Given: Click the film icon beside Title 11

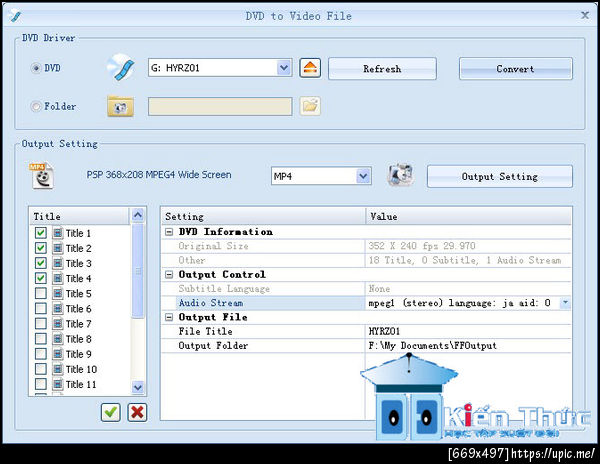Looking at the screenshot, I should 58,384.
